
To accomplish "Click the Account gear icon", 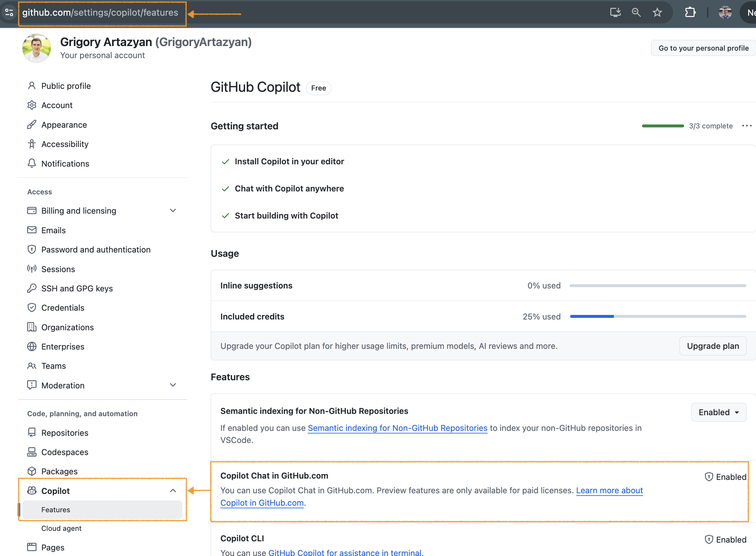I will pyautogui.click(x=32, y=105).
